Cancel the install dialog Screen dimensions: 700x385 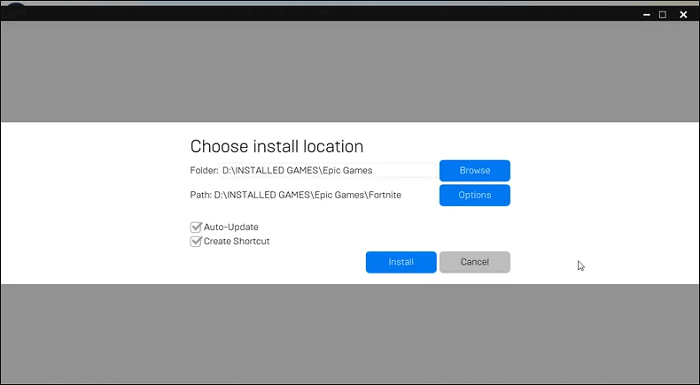pos(475,262)
